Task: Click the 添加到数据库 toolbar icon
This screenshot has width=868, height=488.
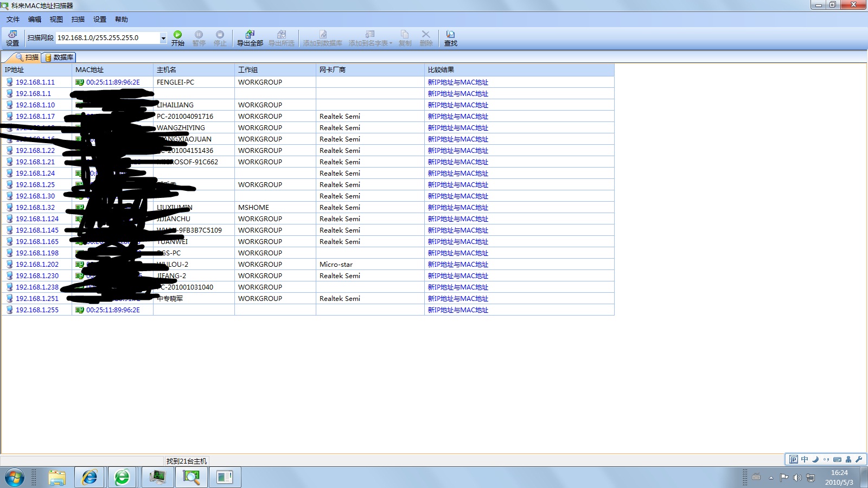Action: tap(322, 38)
